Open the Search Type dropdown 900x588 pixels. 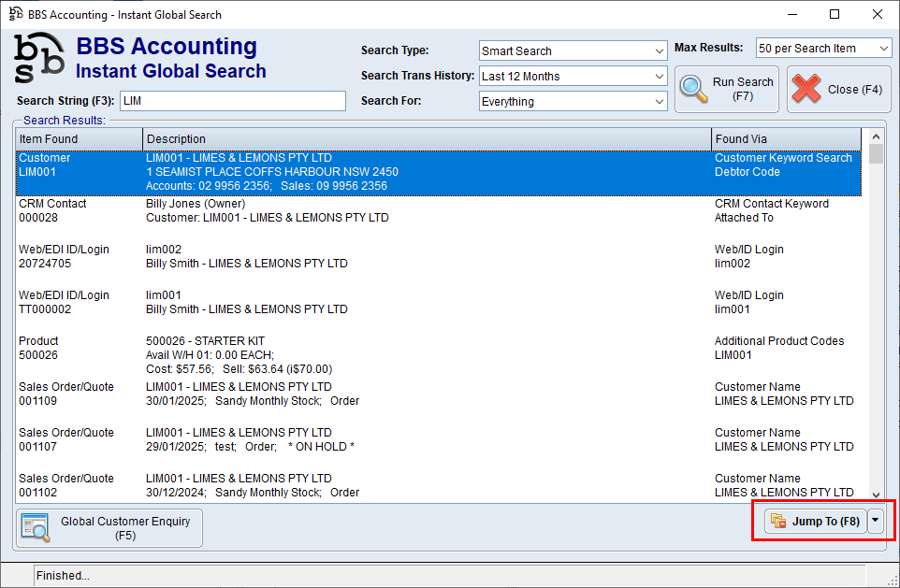pyautogui.click(x=660, y=50)
